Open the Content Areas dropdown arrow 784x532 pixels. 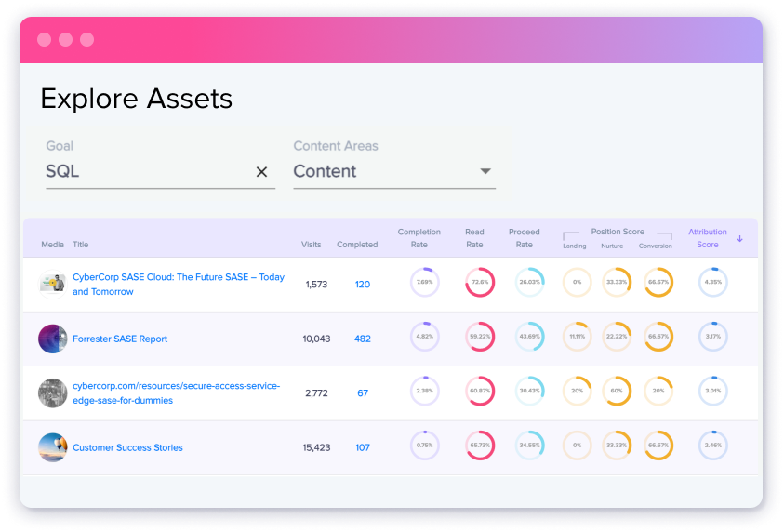[485, 171]
